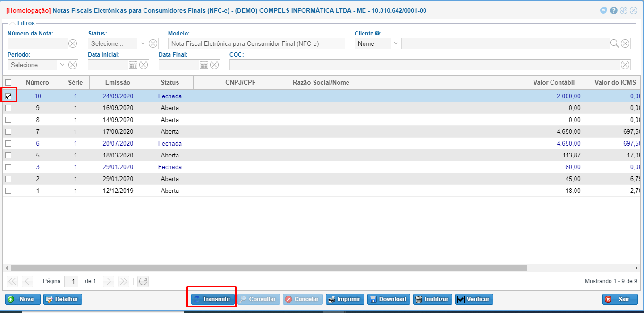Sort by the Emissão column header
The width and height of the screenshot is (644, 313).
118,82
